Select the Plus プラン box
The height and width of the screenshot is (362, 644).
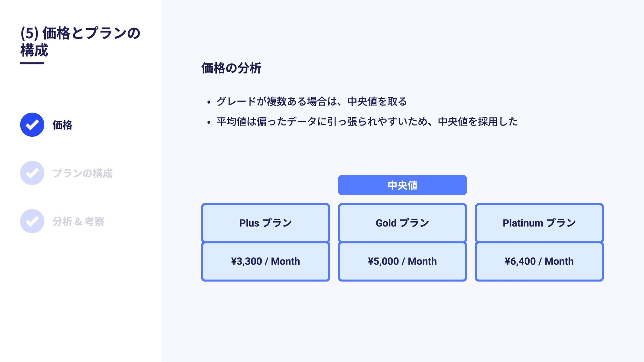point(266,223)
